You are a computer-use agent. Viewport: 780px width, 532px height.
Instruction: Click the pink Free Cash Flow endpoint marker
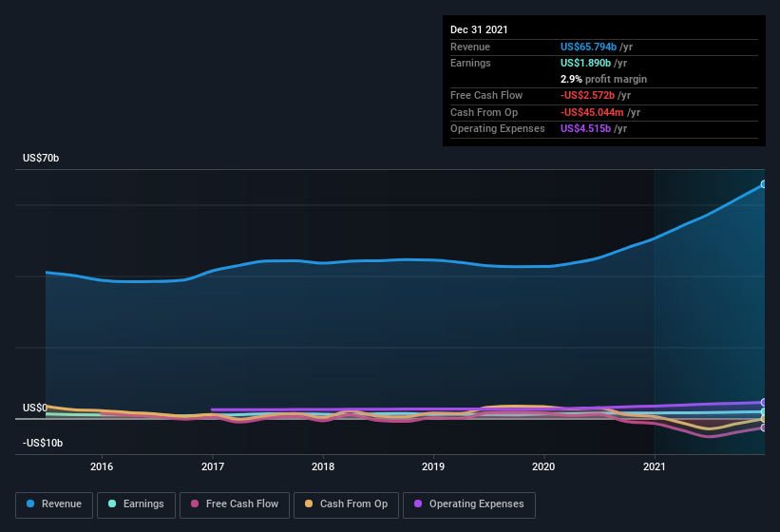[x=763, y=427]
